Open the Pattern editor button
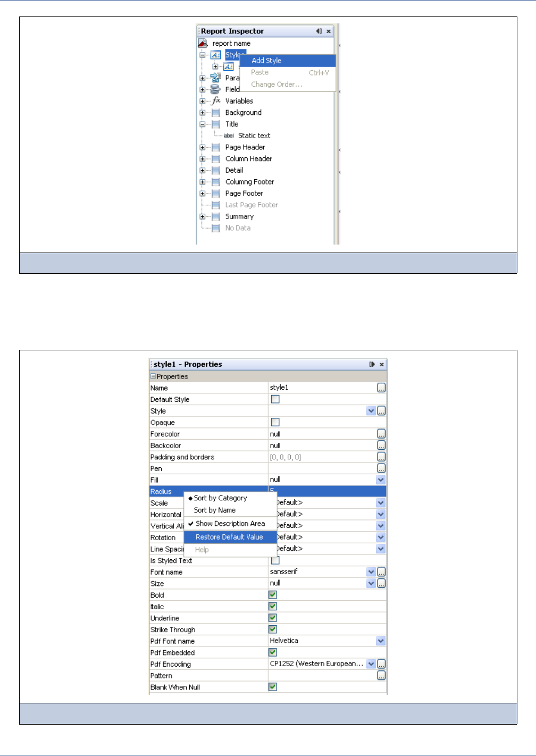The width and height of the screenshot is (536, 756). click(x=381, y=676)
